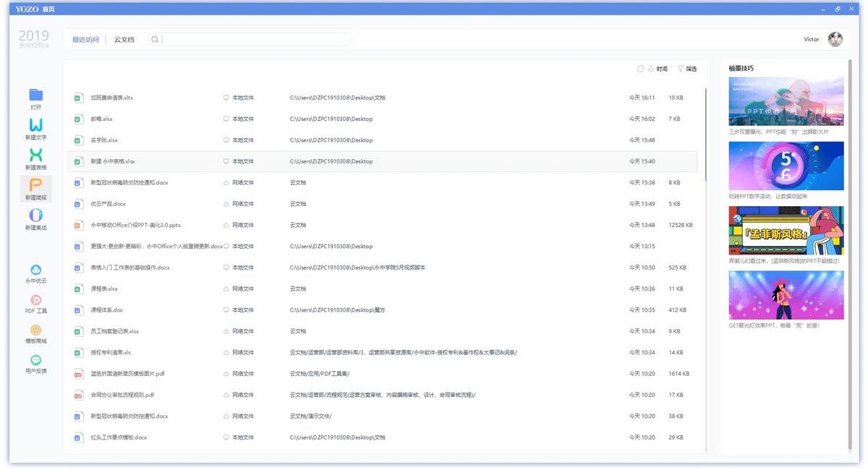Open the 云文档 tab
Screen dimensions: 868x470
pos(125,39)
